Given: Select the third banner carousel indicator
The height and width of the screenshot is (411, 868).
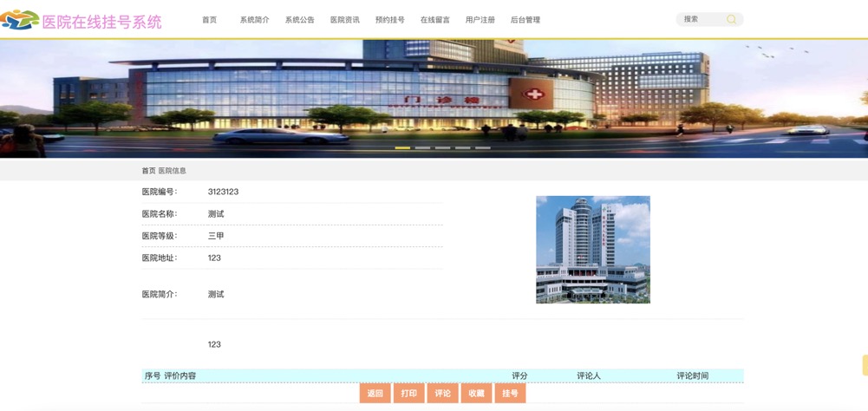Looking at the screenshot, I should pos(442,148).
